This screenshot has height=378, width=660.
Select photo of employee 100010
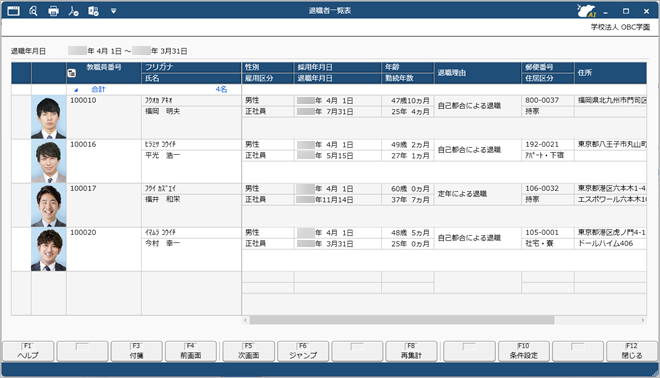click(x=48, y=117)
